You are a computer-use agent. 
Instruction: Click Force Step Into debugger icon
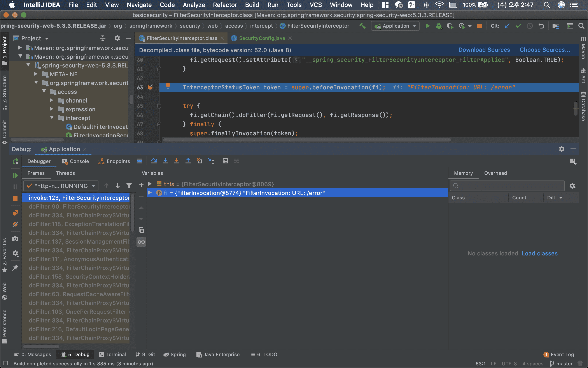point(177,161)
